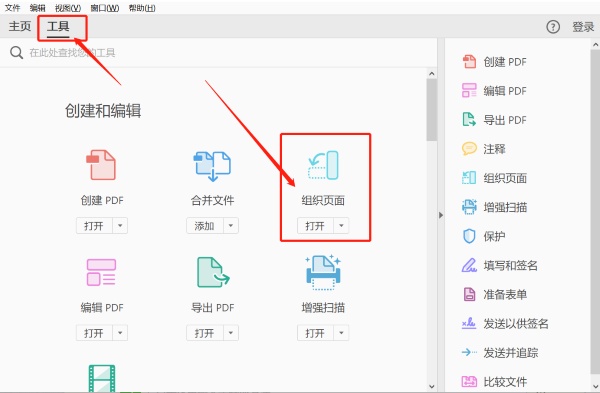Click 注释 label in right sidebar
This screenshot has width=600, height=393.
494,149
